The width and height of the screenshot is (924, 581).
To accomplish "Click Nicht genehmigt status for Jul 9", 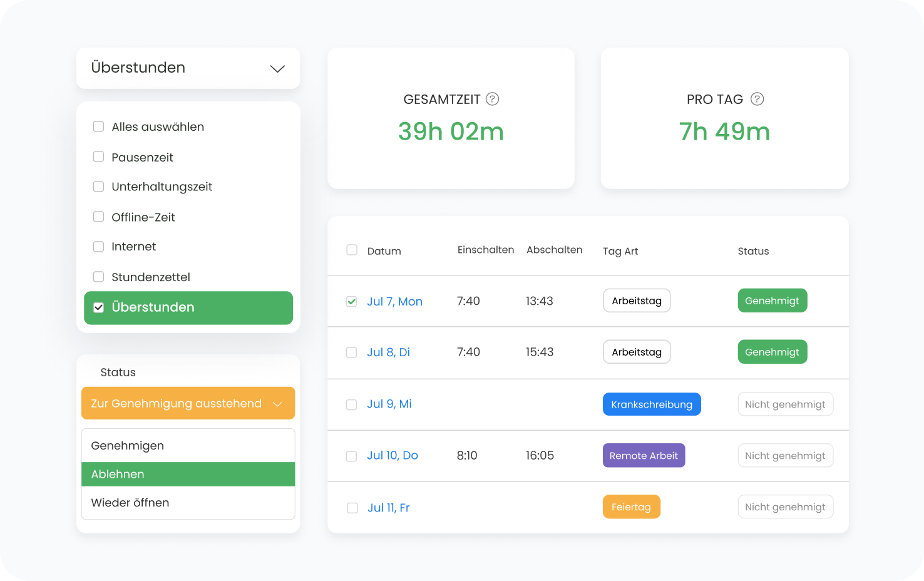I will [x=785, y=404].
